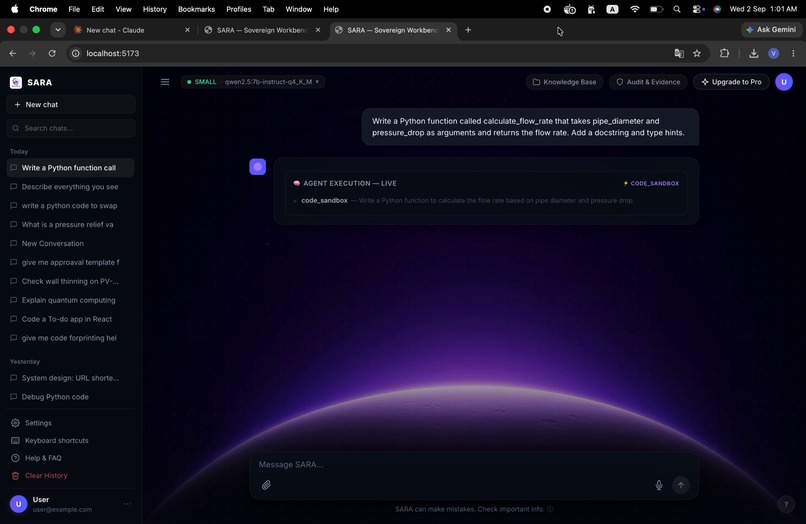Open Chrome downloads icon
806x524 pixels.
pos(754,53)
